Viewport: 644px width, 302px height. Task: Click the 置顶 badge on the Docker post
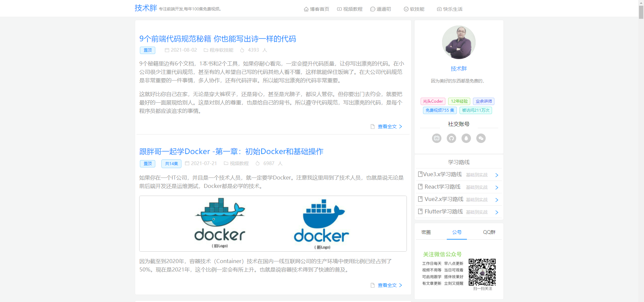(x=148, y=164)
